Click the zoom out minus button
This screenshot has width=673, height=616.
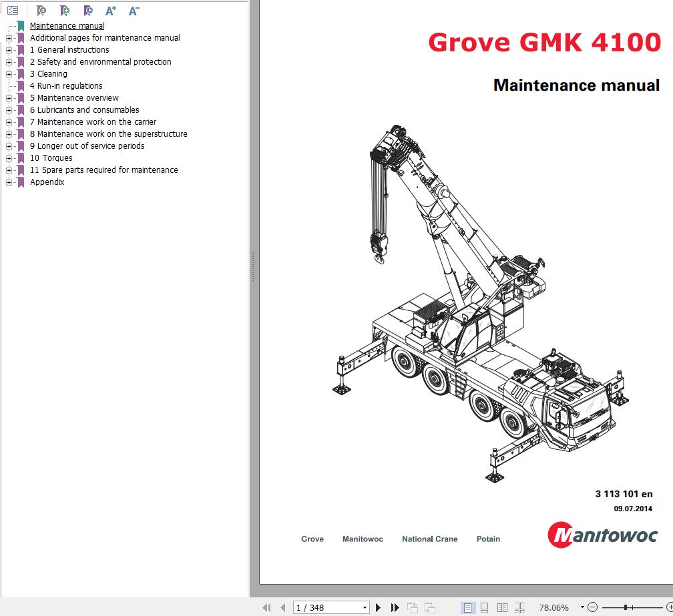(x=592, y=607)
